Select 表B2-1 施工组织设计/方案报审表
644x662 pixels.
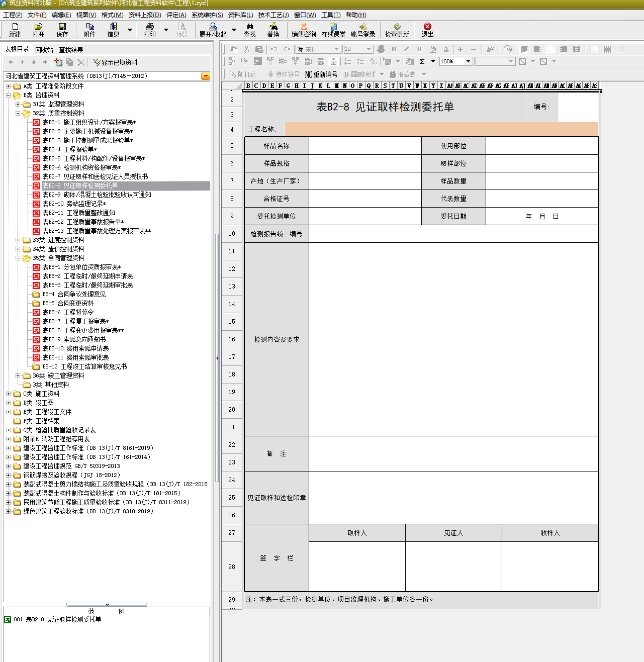tap(89, 122)
